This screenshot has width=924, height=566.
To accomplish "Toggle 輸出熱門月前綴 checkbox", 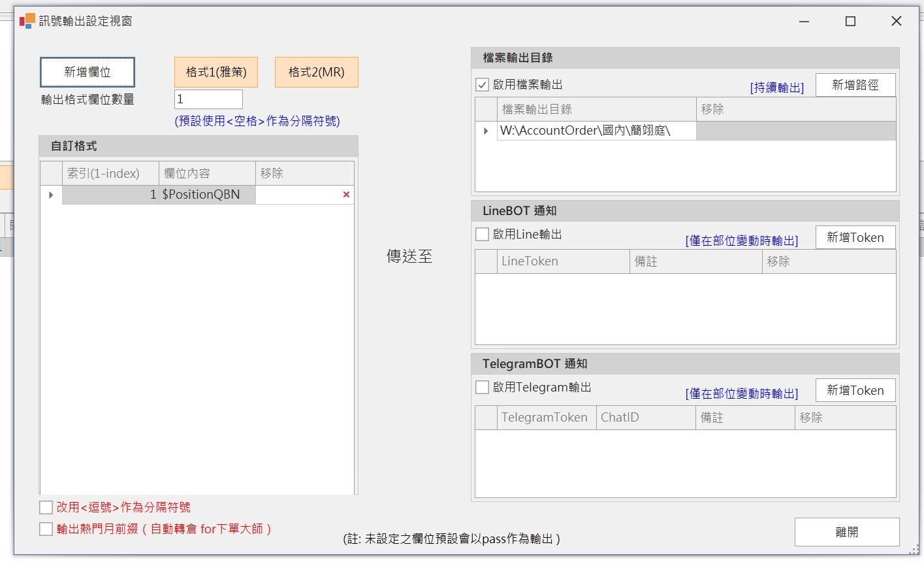I will click(46, 529).
